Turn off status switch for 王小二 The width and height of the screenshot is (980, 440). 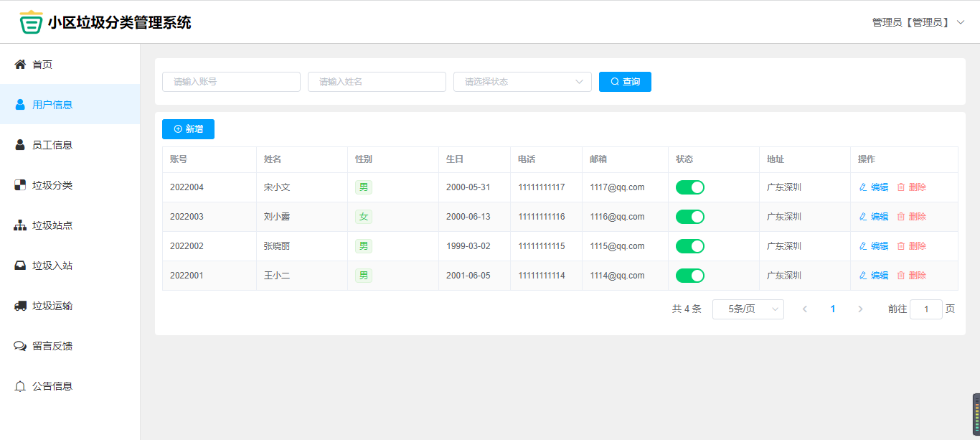[689, 276]
